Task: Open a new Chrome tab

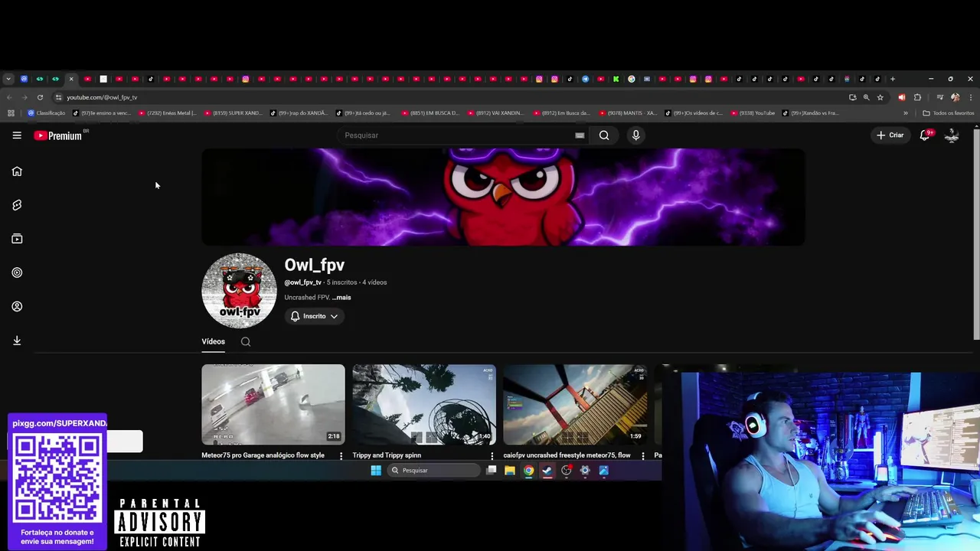Action: pos(893,79)
